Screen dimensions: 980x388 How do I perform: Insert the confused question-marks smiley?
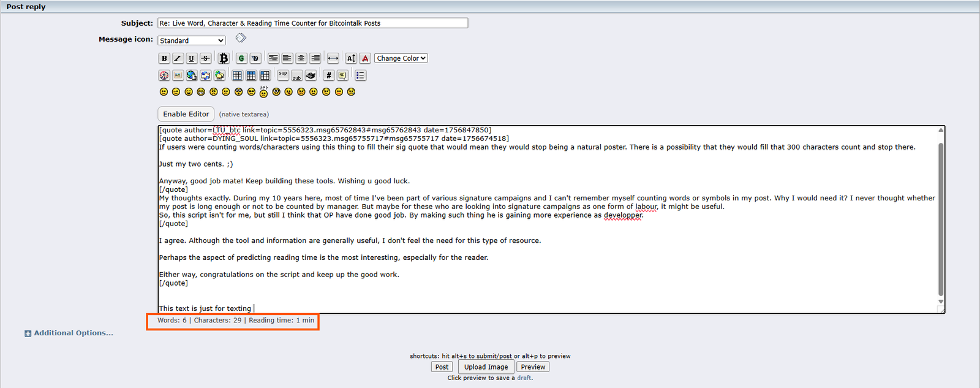pos(263,92)
